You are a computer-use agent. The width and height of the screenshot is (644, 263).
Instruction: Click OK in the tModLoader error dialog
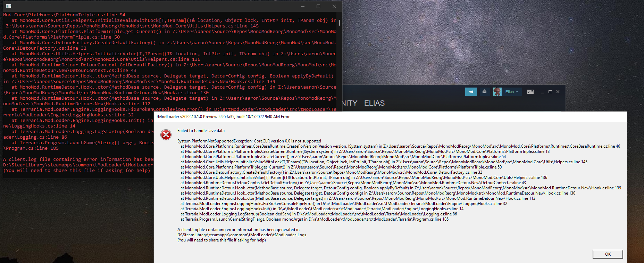coord(608,254)
